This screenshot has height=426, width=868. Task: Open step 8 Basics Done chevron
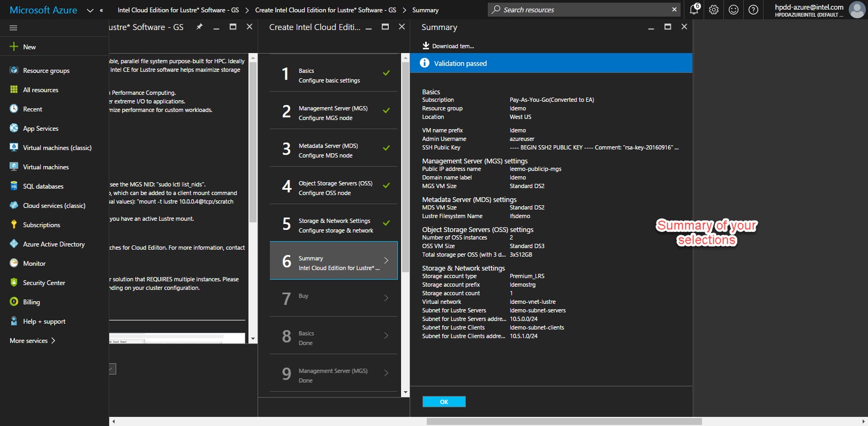pos(386,335)
